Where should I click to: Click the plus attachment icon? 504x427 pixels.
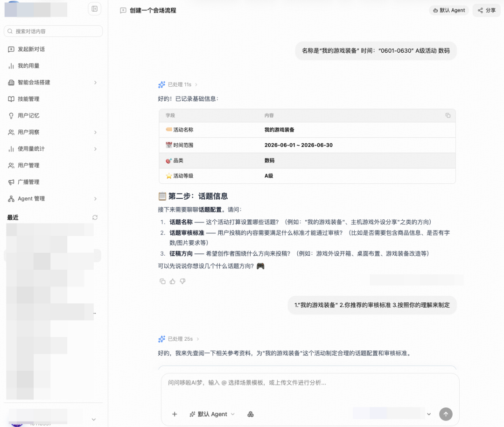point(175,414)
